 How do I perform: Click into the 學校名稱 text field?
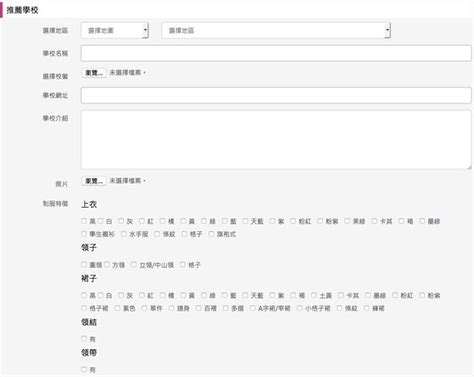pyautogui.click(x=276, y=53)
